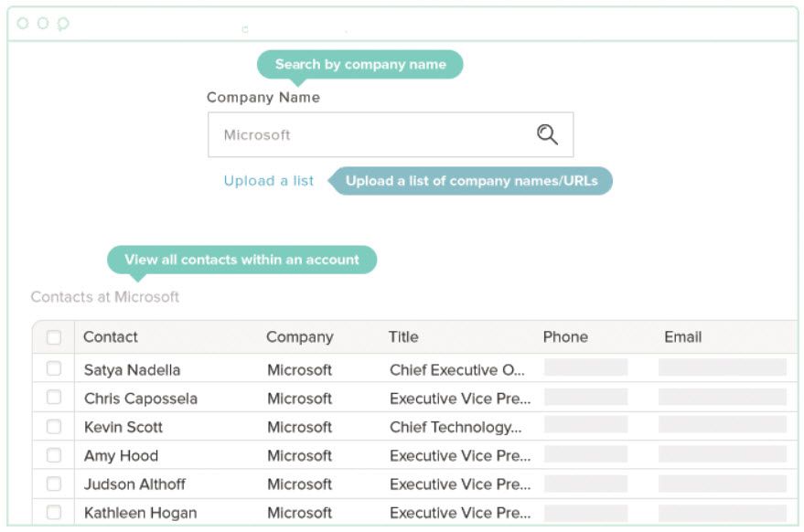Image resolution: width=804 pixels, height=532 pixels.
Task: Click the Company column header
Action: click(x=299, y=337)
